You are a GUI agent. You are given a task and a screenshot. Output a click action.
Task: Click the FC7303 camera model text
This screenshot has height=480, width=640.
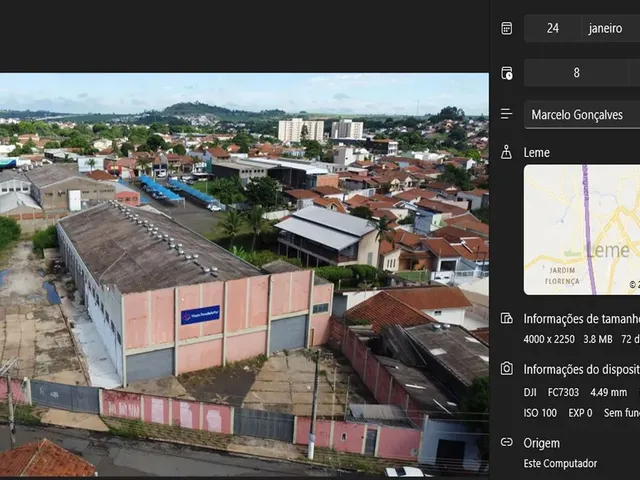point(563,392)
